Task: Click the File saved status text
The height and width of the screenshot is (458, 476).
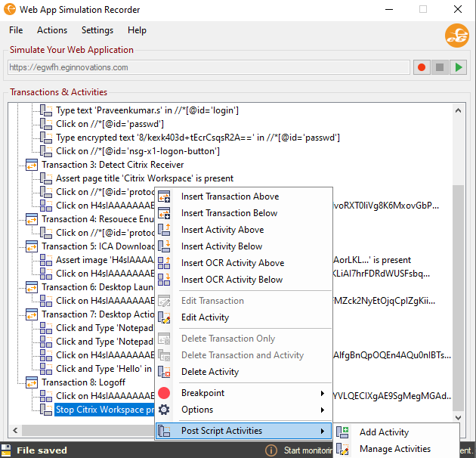Action: point(42,450)
